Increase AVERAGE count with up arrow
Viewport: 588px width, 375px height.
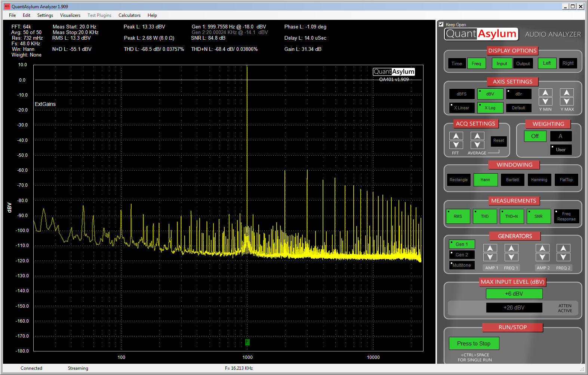point(477,136)
